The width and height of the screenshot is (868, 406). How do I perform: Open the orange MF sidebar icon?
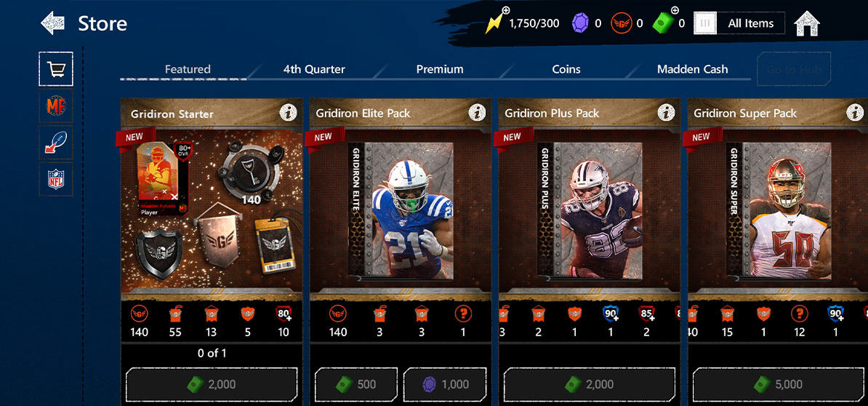[x=56, y=106]
